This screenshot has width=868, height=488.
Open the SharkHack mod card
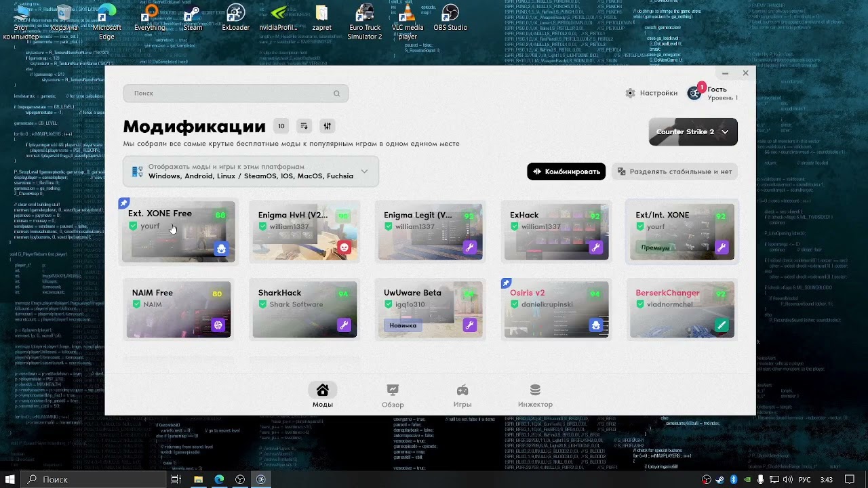(304, 309)
